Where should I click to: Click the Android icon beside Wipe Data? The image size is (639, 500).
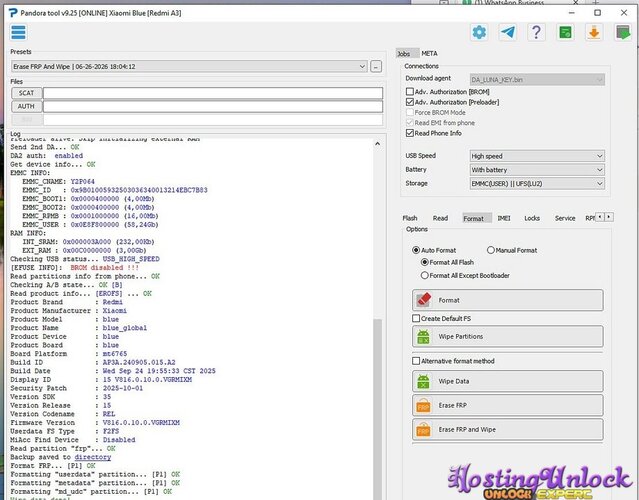[423, 381]
